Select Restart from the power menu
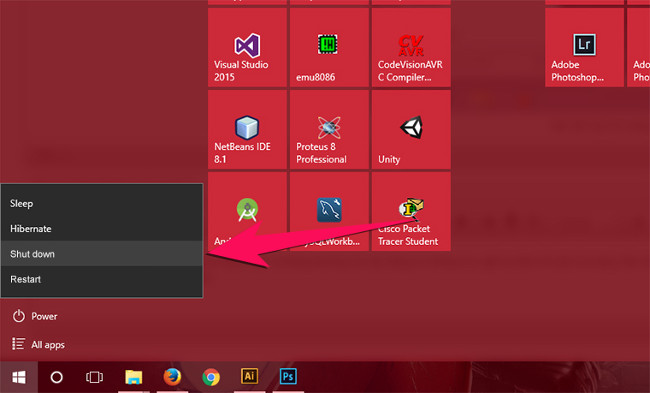 (102, 279)
